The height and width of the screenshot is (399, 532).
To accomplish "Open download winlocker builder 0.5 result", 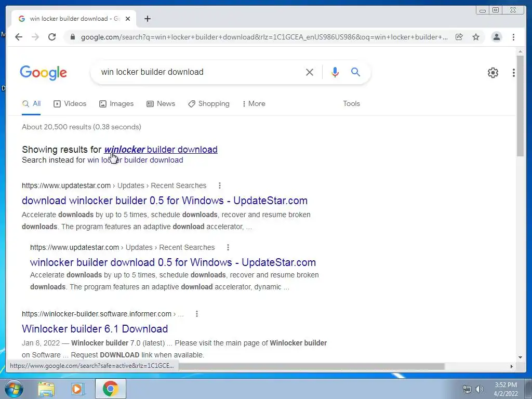I will [x=165, y=201].
